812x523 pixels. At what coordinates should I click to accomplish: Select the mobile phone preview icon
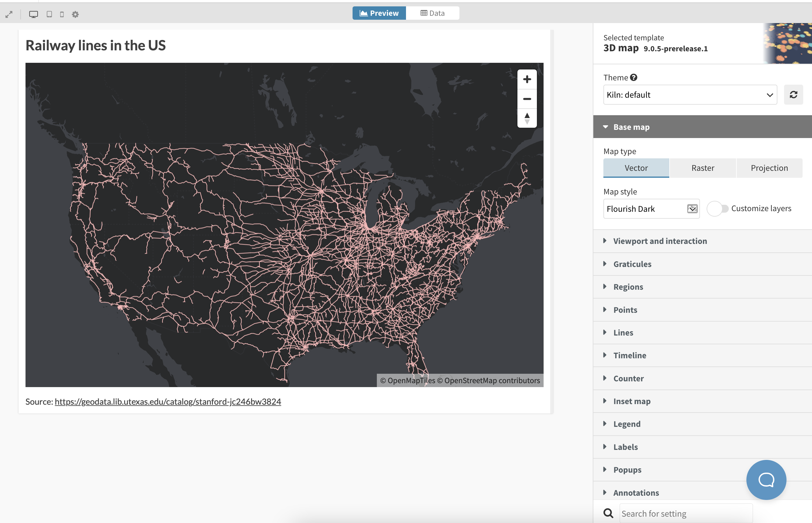[62, 14]
